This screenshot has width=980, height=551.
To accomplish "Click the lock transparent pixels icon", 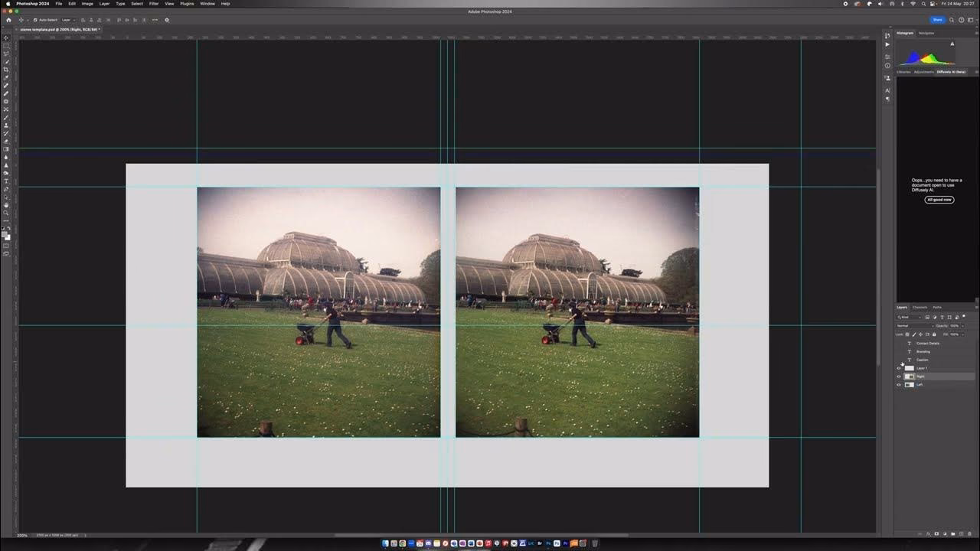I will [x=906, y=334].
